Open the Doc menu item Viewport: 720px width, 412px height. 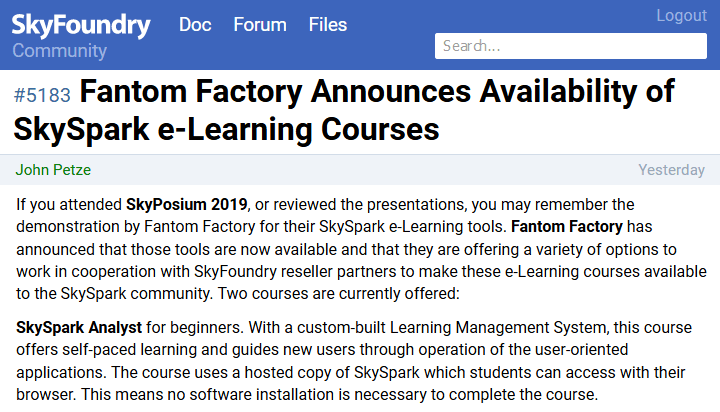(x=195, y=25)
